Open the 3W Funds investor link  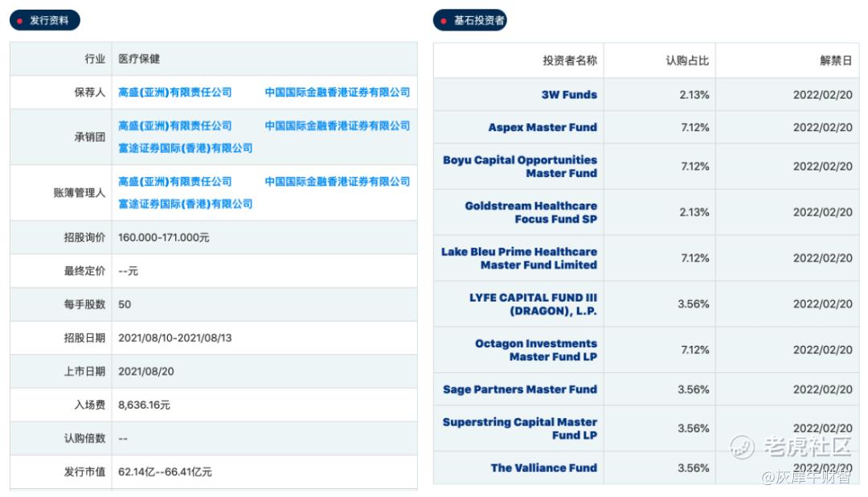[569, 95]
